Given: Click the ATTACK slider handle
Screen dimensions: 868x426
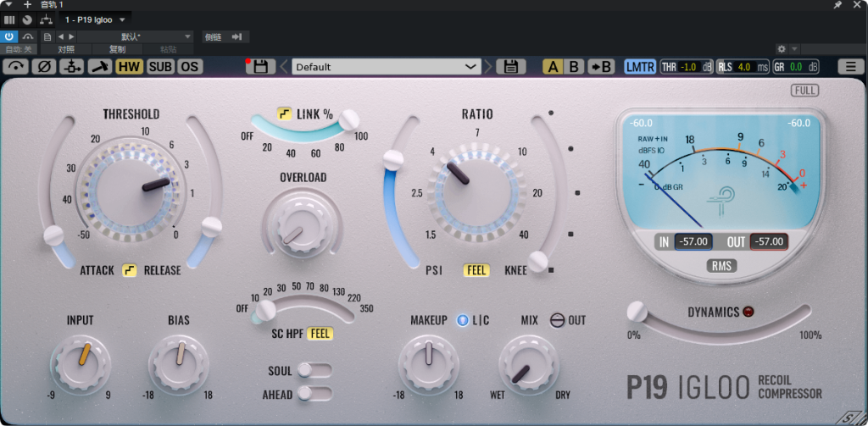Looking at the screenshot, I should pyautogui.click(x=53, y=235).
